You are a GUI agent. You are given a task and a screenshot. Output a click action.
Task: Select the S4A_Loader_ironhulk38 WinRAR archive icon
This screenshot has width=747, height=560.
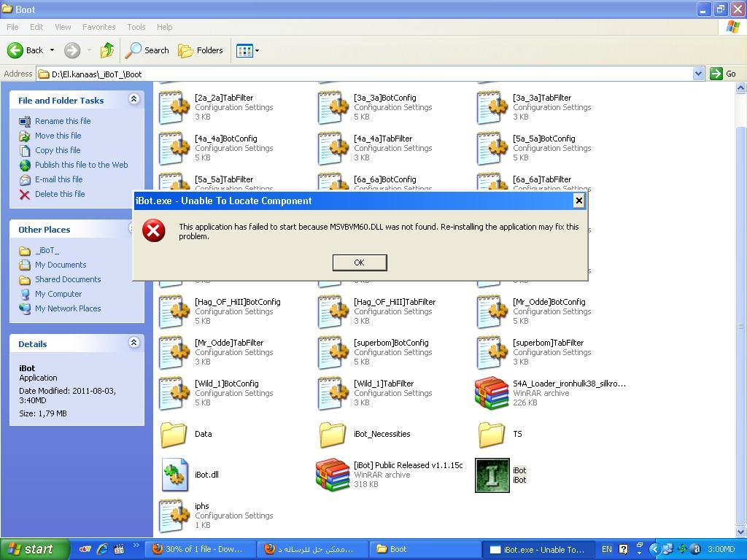pyautogui.click(x=492, y=393)
